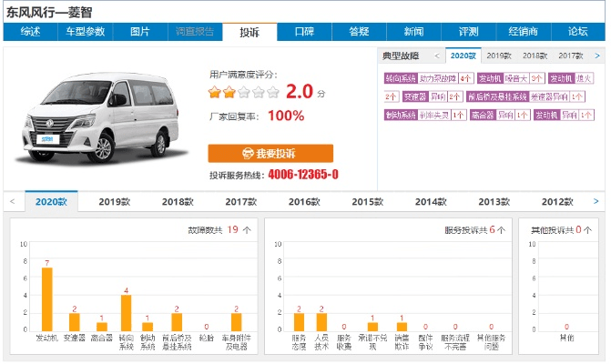
Task: Click the right arrow of lower year tabs
Action: [x=596, y=201]
